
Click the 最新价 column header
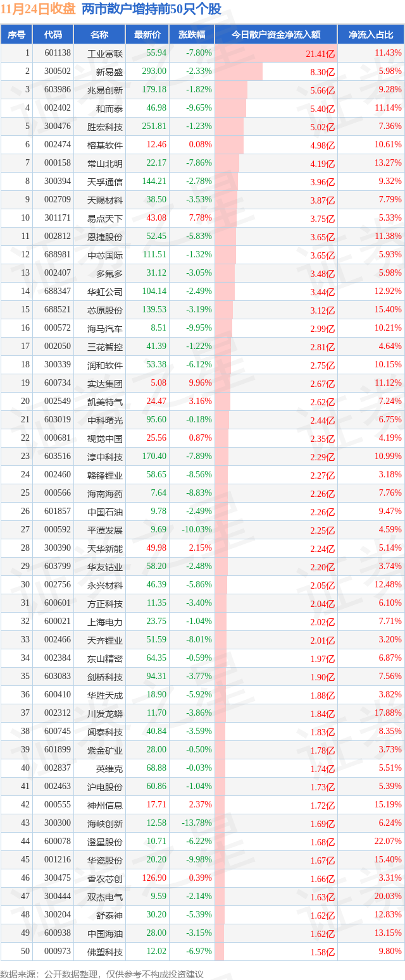click(x=147, y=35)
